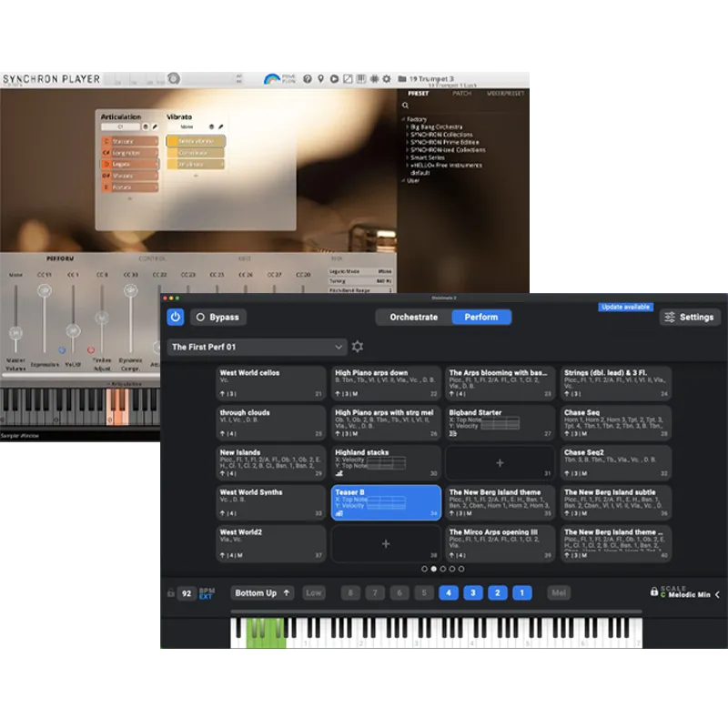Adjust the CC 30 Dynamic Compr. slider
Viewport: 728px width, 728px height.
pyautogui.click(x=130, y=290)
